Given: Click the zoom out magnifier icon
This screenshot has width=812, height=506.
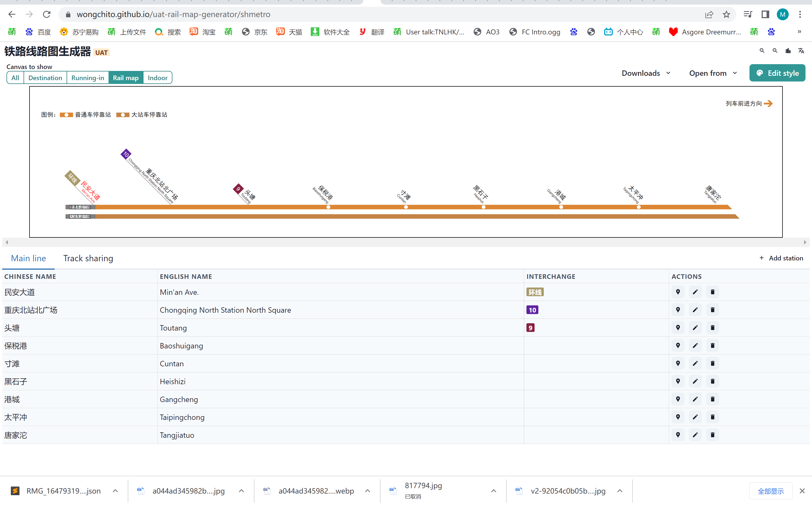Looking at the screenshot, I should (x=775, y=51).
